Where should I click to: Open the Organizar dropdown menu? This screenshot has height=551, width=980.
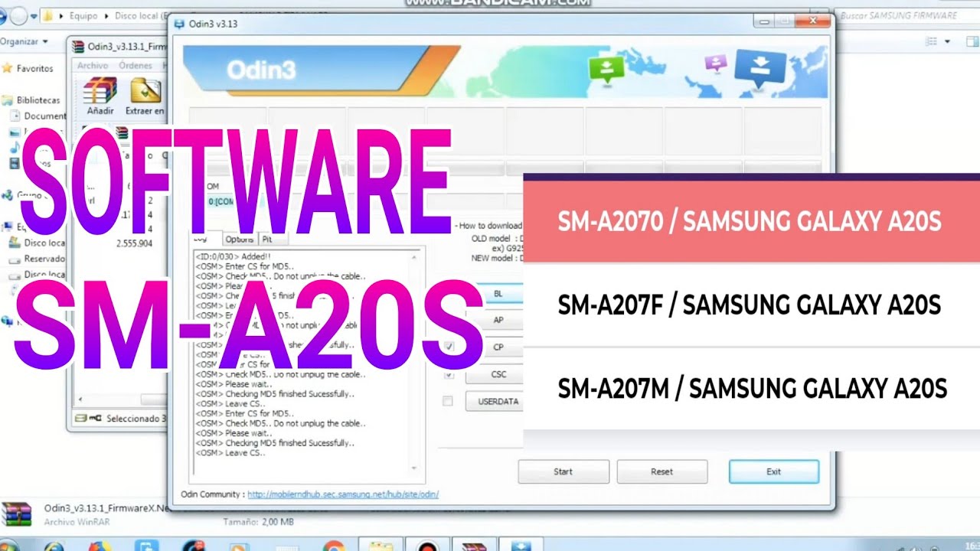pos(24,41)
